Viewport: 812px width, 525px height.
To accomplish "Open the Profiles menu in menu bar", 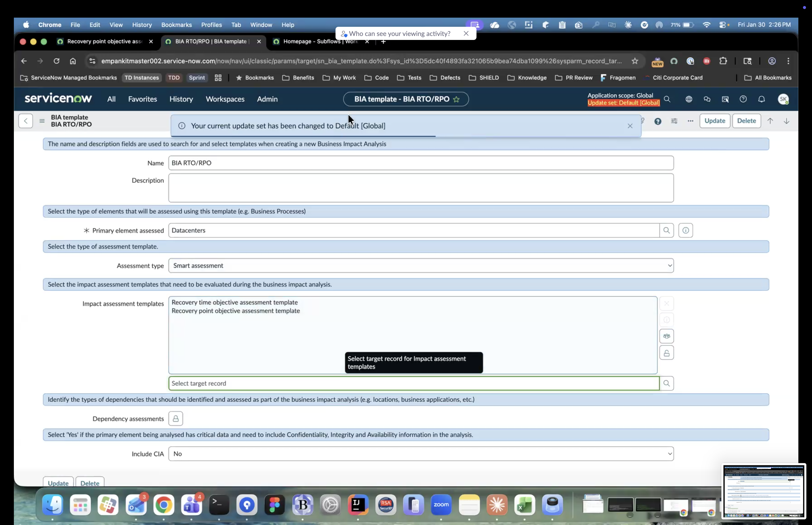I will [x=211, y=25].
